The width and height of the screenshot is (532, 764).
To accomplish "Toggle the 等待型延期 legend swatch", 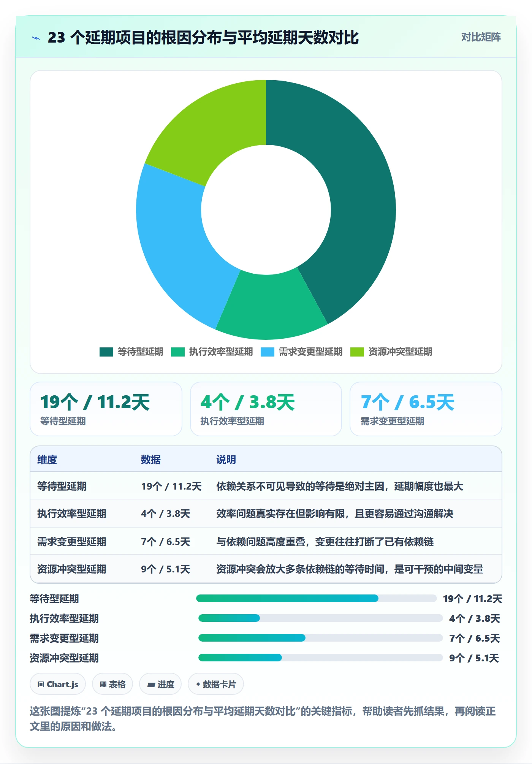I will 106,352.
